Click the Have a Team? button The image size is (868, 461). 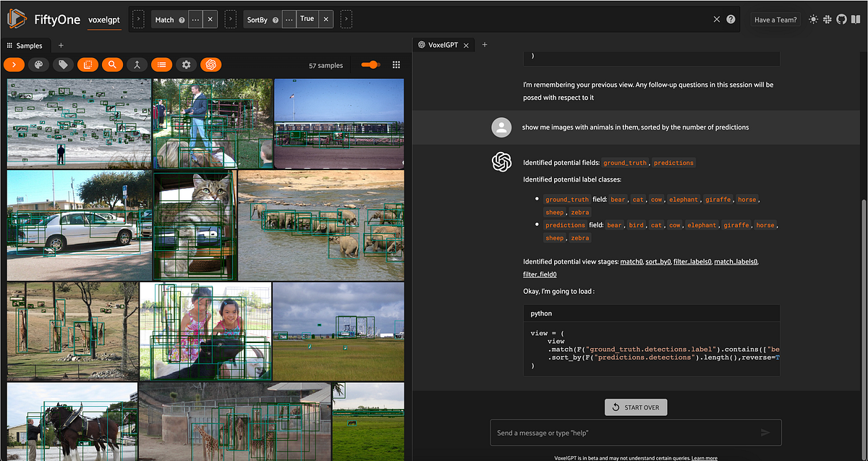pyautogui.click(x=775, y=20)
